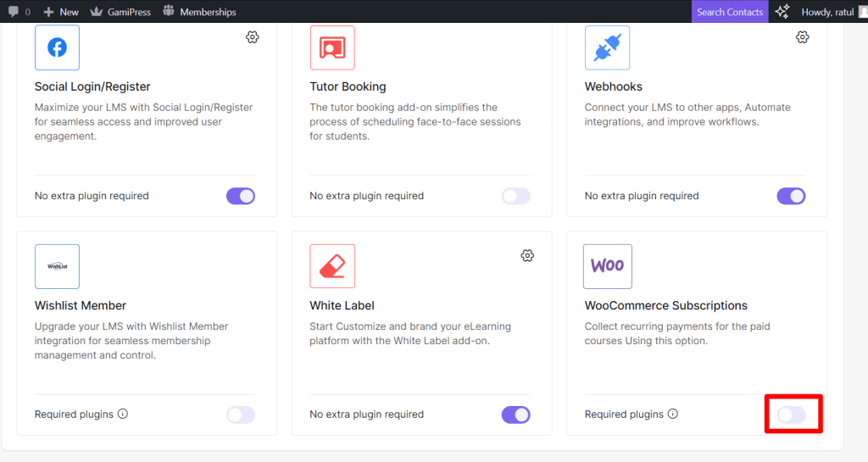The height and width of the screenshot is (462, 868).
Task: Click the Webhooks plug icon
Action: click(x=607, y=47)
